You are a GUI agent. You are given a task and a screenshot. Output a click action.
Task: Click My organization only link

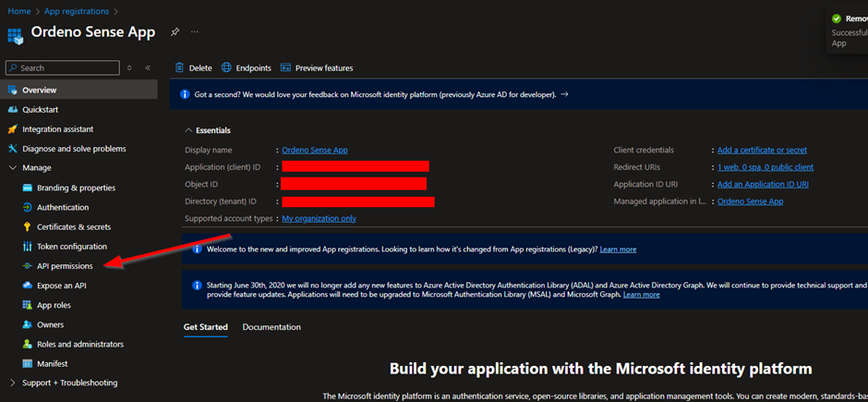(x=319, y=219)
